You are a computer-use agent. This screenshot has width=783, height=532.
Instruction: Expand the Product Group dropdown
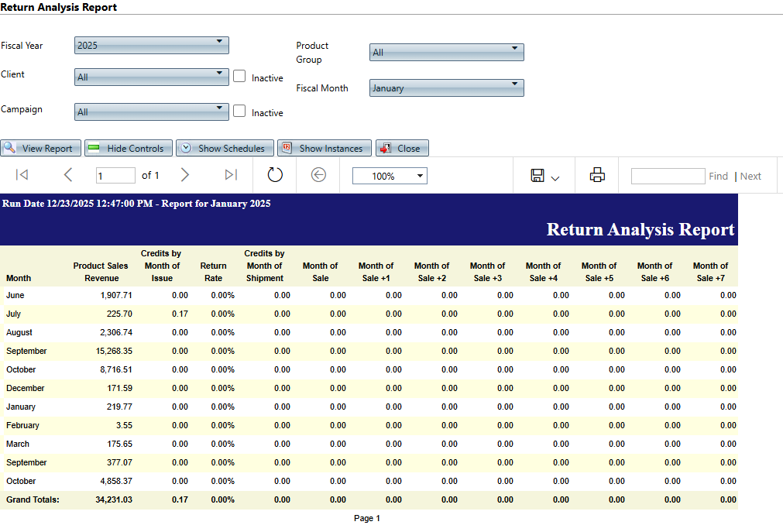(447, 52)
